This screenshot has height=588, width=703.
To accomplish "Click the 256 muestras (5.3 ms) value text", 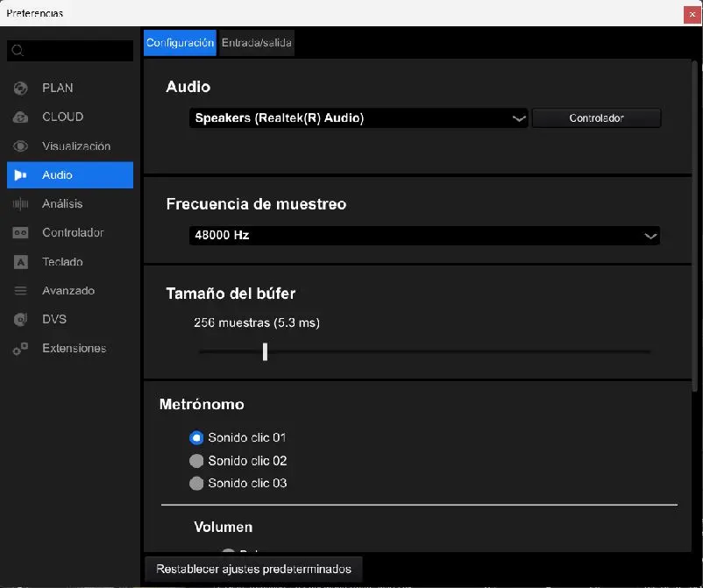I will point(257,322).
